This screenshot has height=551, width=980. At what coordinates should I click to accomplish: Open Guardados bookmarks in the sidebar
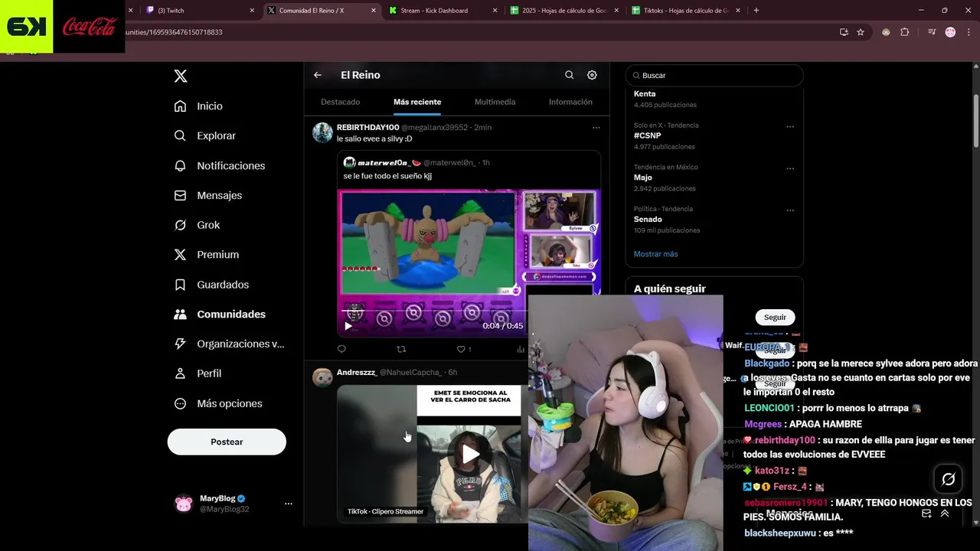coord(211,285)
